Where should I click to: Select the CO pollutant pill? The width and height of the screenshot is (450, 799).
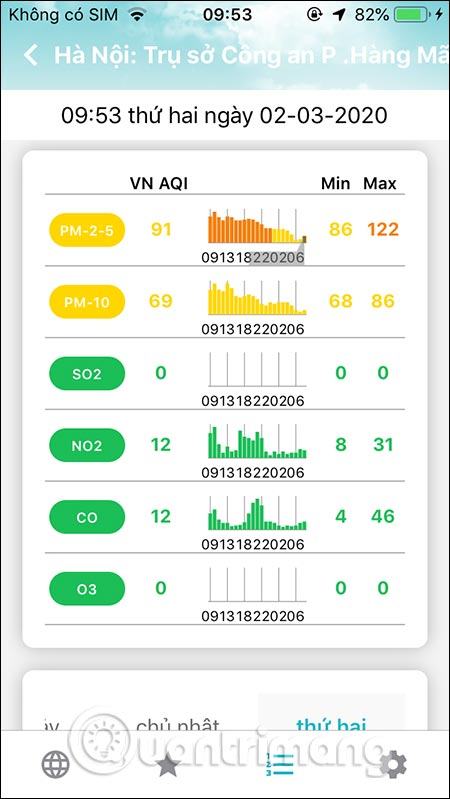[87, 517]
